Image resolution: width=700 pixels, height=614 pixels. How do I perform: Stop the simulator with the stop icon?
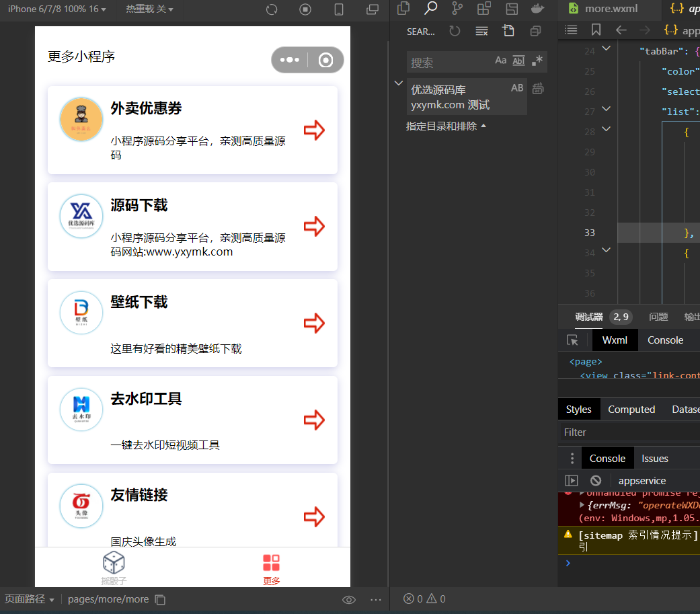[305, 9]
